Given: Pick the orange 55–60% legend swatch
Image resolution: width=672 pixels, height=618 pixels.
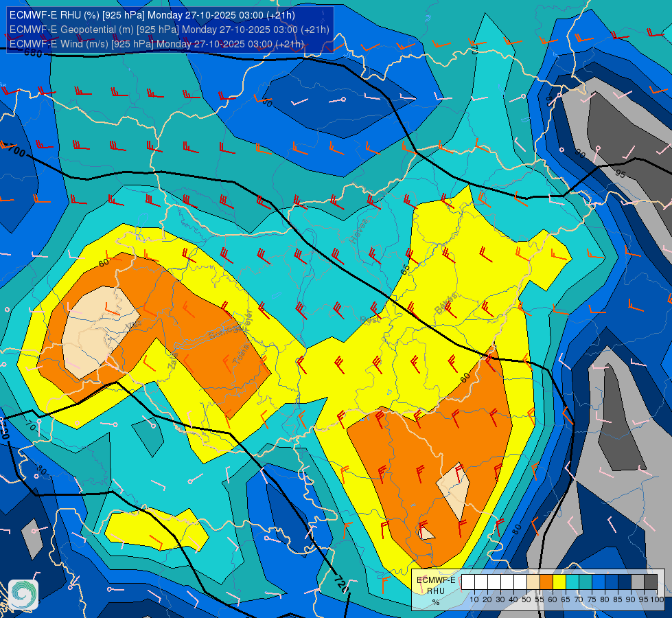Looking at the screenshot, I should point(546,582).
